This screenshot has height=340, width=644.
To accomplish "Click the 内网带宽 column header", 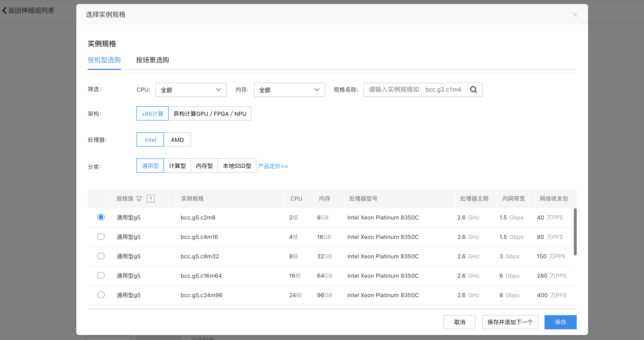I will click(x=514, y=199).
